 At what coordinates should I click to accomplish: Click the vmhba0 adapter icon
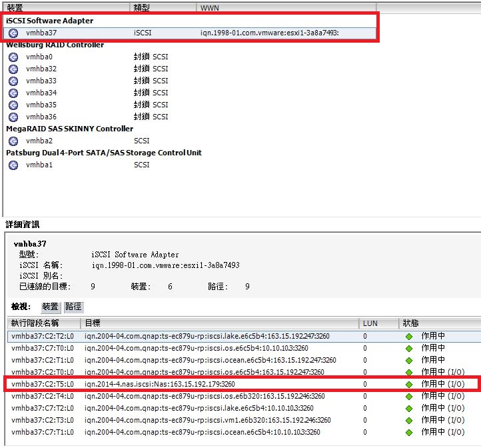click(x=13, y=57)
